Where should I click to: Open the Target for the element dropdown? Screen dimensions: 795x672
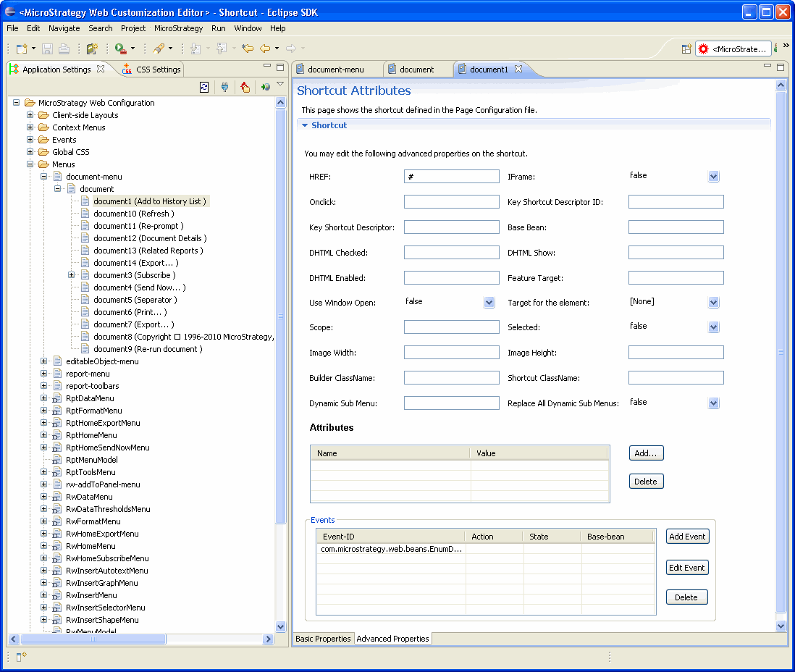coord(713,303)
